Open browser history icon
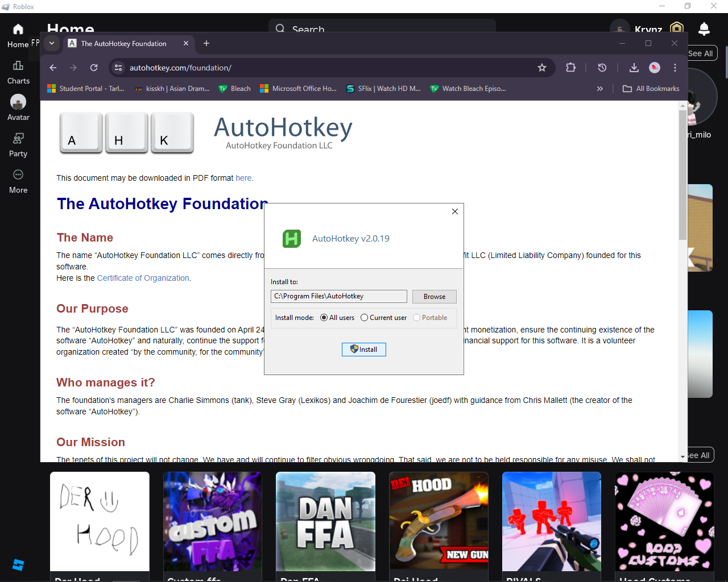The height and width of the screenshot is (582, 728). tap(602, 68)
